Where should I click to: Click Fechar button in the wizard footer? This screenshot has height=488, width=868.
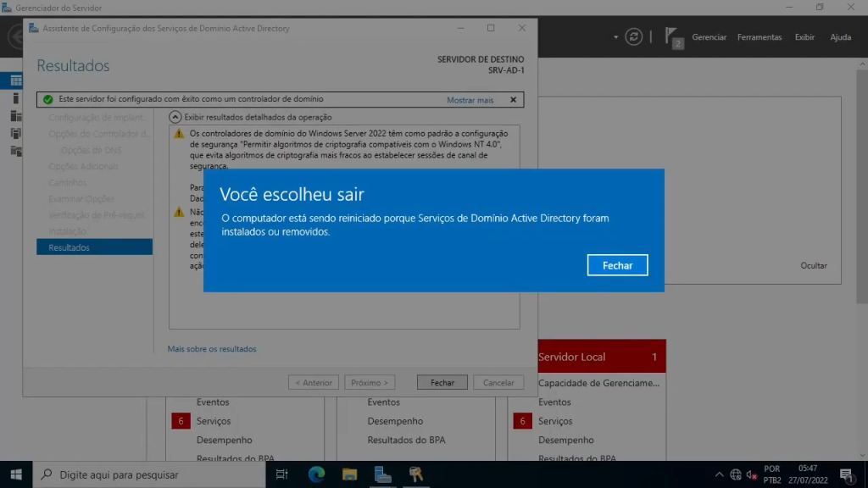(442, 382)
